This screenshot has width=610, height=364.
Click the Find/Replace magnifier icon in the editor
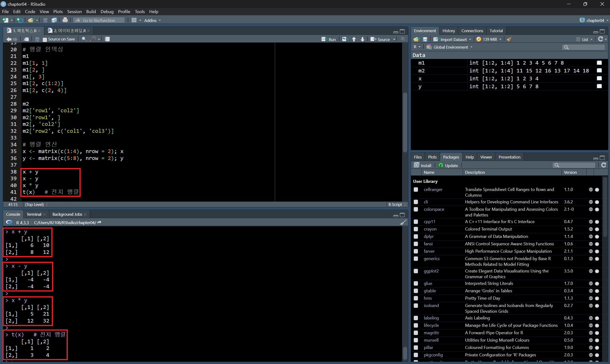pyautogui.click(x=84, y=39)
